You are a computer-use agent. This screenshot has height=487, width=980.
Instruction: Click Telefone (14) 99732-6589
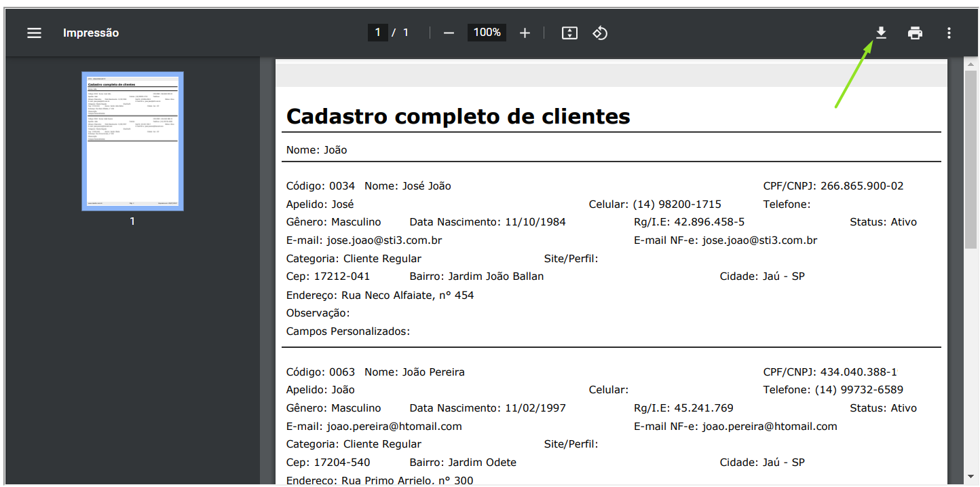[x=833, y=390]
